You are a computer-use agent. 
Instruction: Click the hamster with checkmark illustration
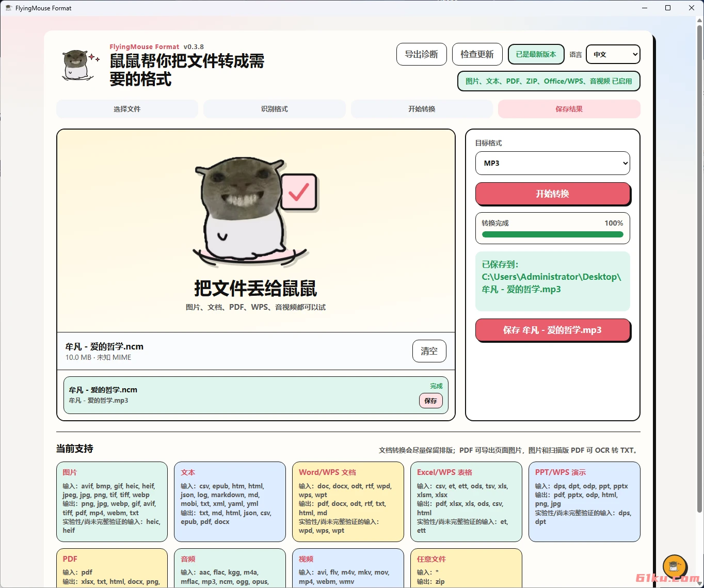[x=255, y=213]
